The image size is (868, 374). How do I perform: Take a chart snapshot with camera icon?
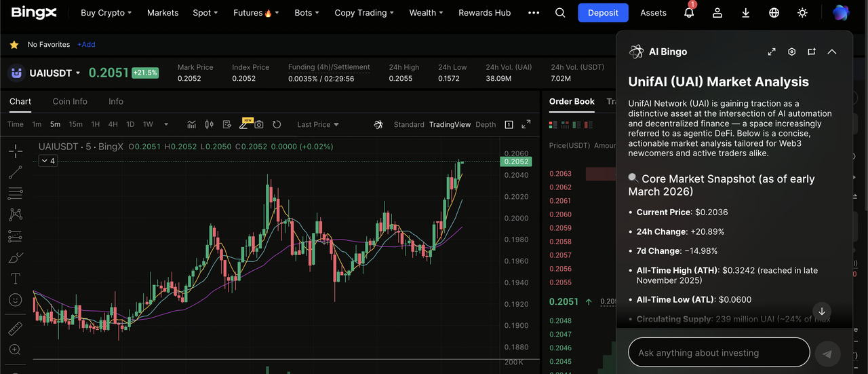point(258,124)
